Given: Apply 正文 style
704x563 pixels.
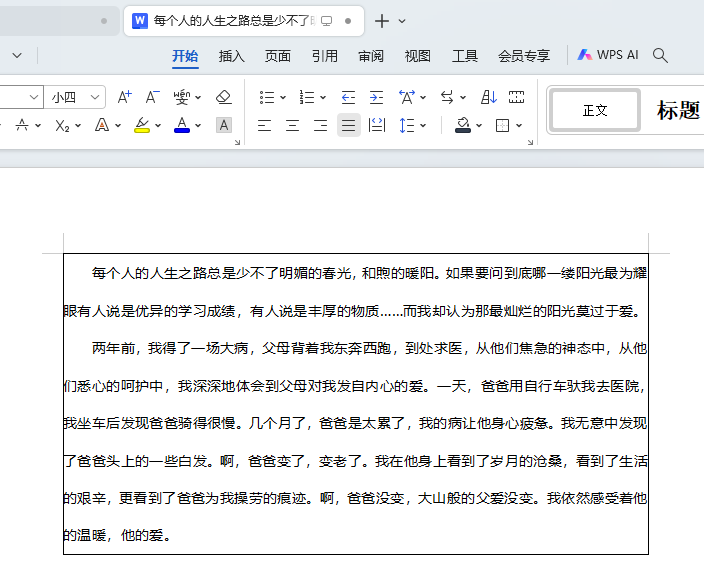Looking at the screenshot, I should click(x=595, y=110).
